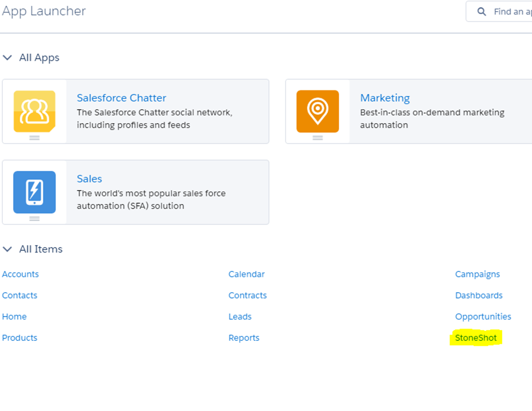532x411 pixels.
Task: Open the Marketing app title link
Action: point(385,98)
